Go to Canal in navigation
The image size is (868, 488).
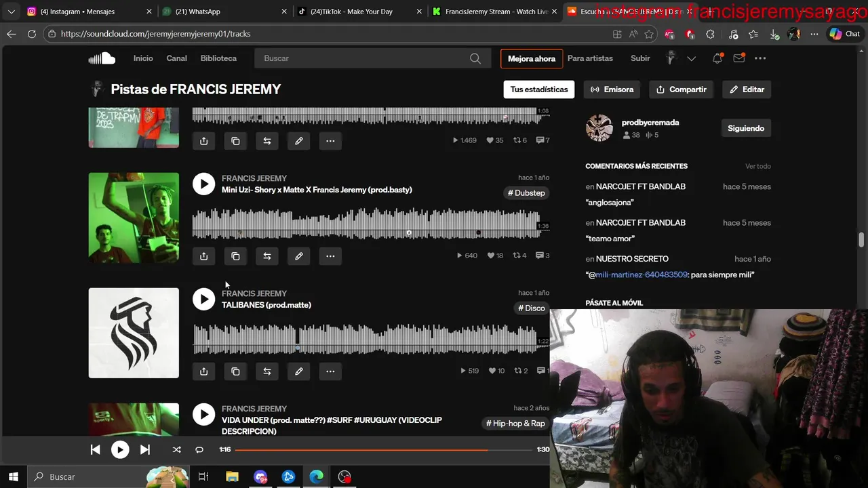(176, 58)
